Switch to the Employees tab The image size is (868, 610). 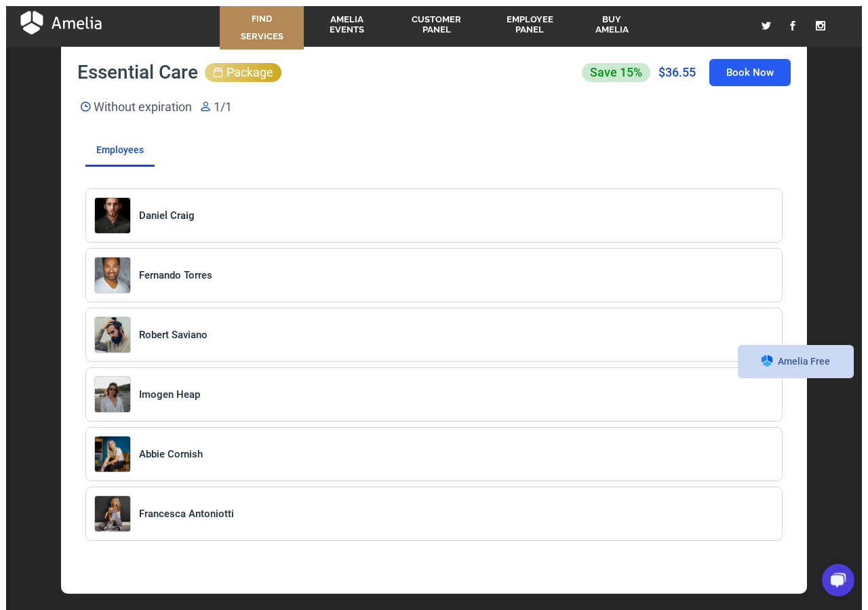click(x=120, y=150)
